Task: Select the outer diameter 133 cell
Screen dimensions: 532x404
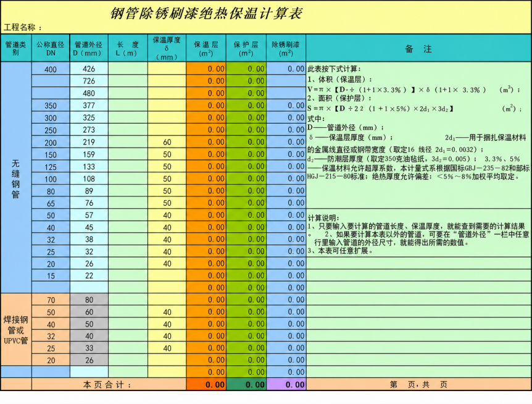Action: tap(89, 167)
